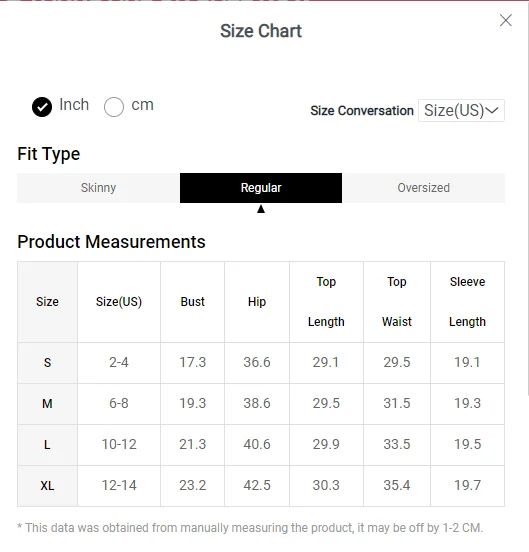Click the Hip column header
529x552 pixels.
(x=257, y=302)
